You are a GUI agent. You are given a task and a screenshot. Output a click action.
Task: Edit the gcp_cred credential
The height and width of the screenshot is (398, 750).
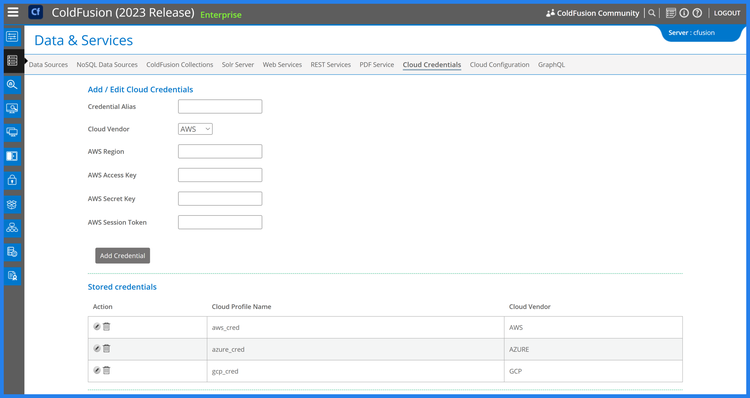(97, 371)
